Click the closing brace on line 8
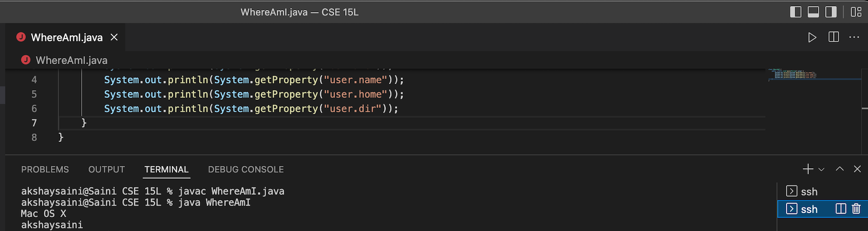The width and height of the screenshot is (868, 231). (x=61, y=137)
